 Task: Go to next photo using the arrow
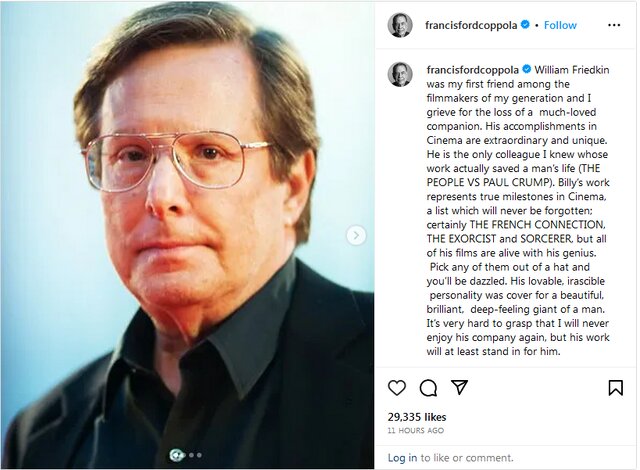356,235
